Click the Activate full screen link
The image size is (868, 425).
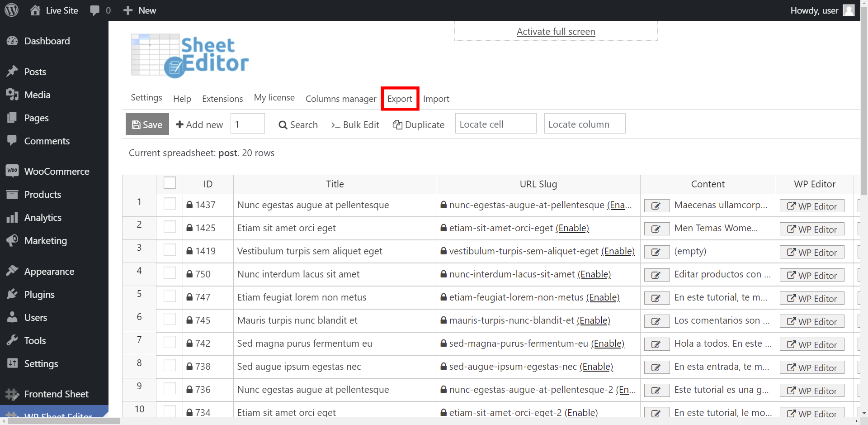click(555, 32)
